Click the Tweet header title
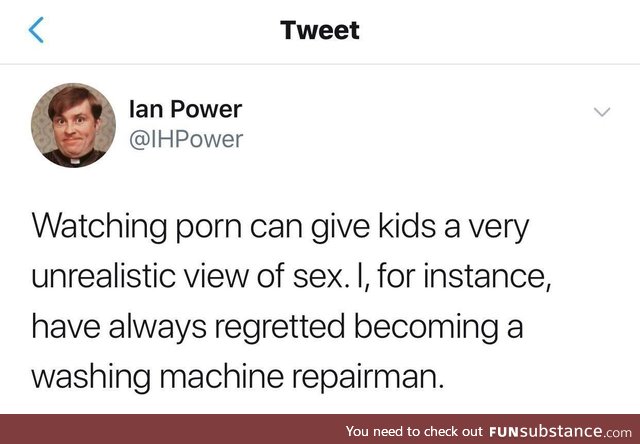The height and width of the screenshot is (444, 640). pyautogui.click(x=320, y=30)
